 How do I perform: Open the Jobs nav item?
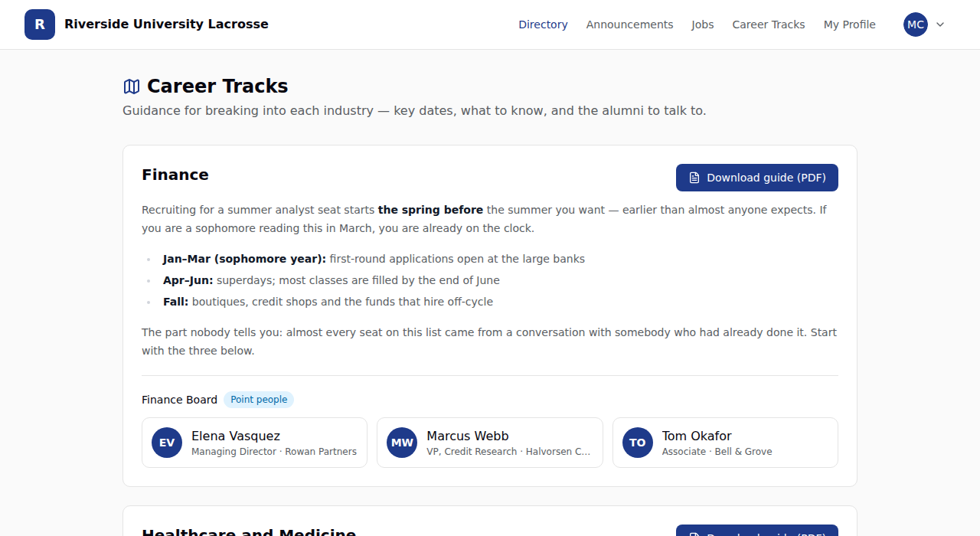click(703, 25)
